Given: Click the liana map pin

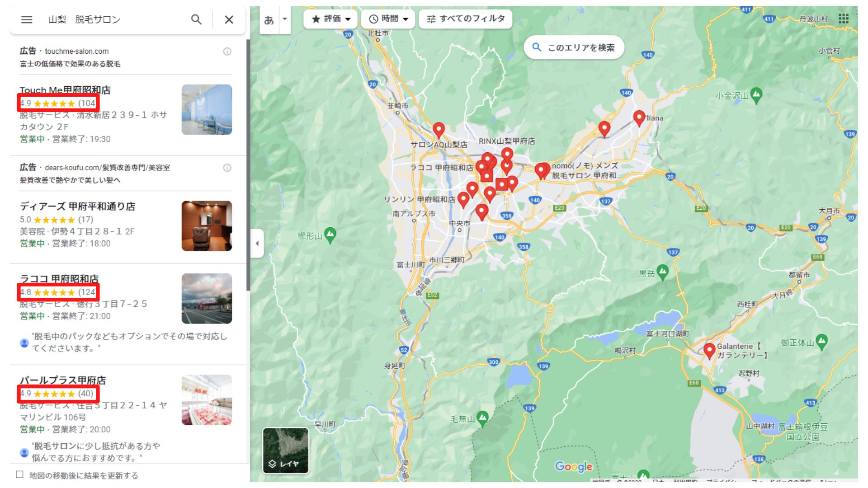Looking at the screenshot, I should coord(639,118).
